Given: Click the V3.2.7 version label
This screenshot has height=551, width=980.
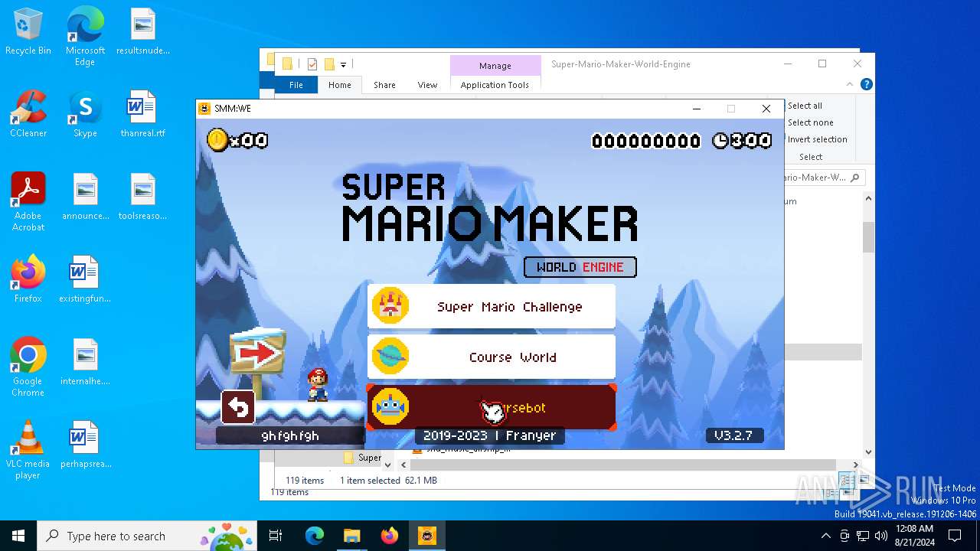Looking at the screenshot, I should [733, 435].
